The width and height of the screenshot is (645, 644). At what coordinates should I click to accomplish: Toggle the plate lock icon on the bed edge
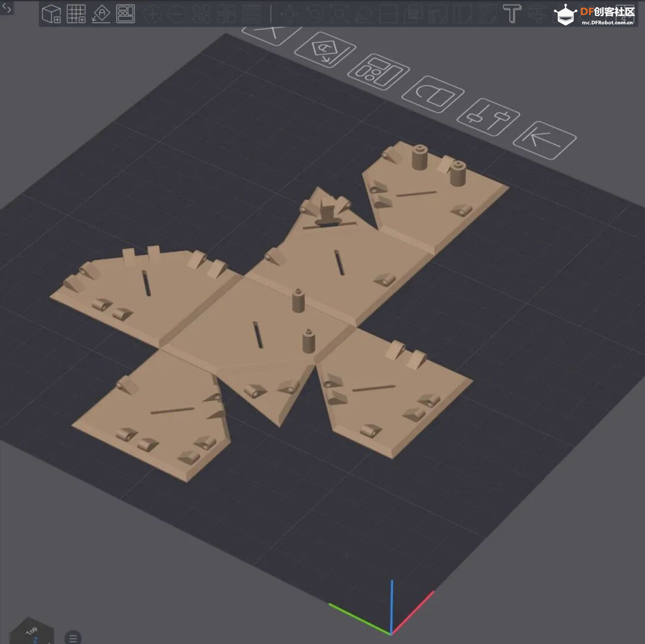point(433,94)
